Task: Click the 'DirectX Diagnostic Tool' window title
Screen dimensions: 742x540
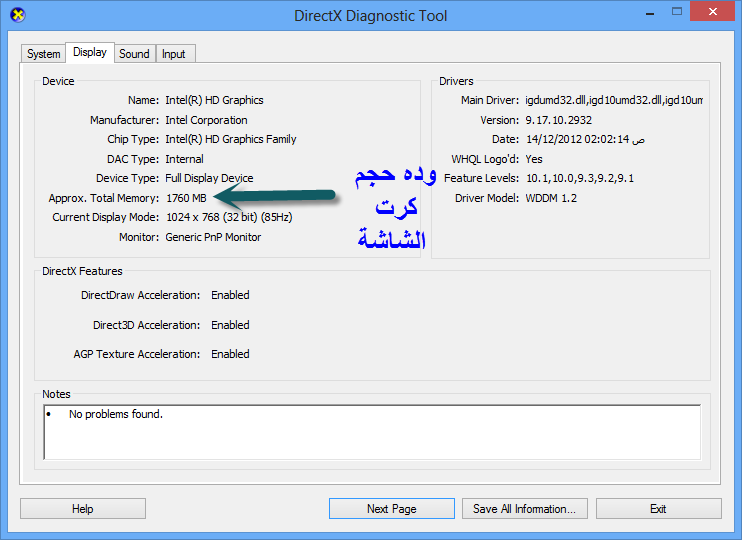Action: 371,16
